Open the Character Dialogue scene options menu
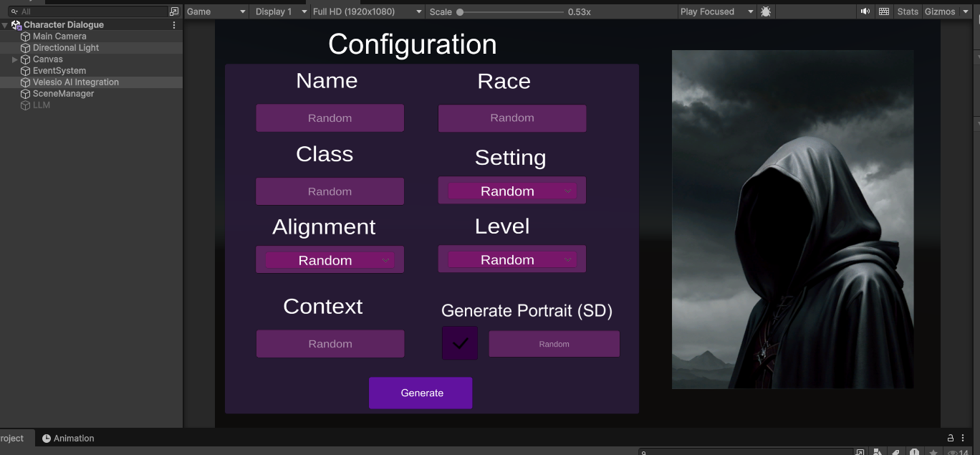This screenshot has width=980, height=455. pos(174,25)
